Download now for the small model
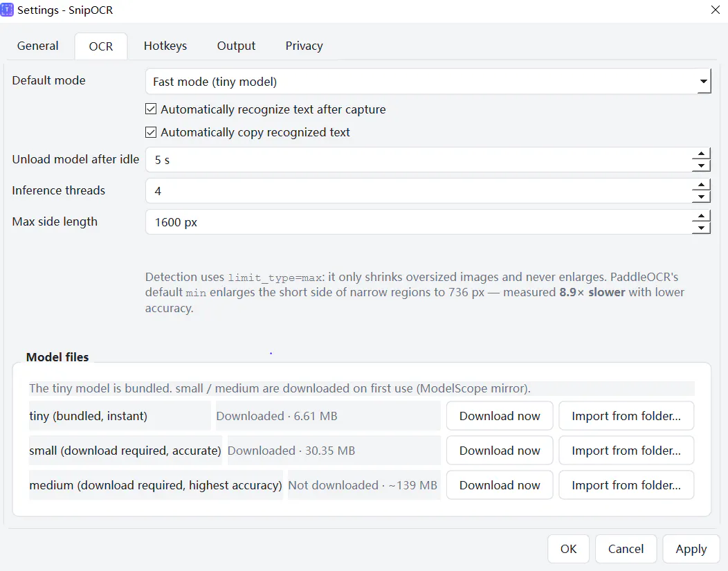Screen dimensions: 728x571 click(x=500, y=451)
